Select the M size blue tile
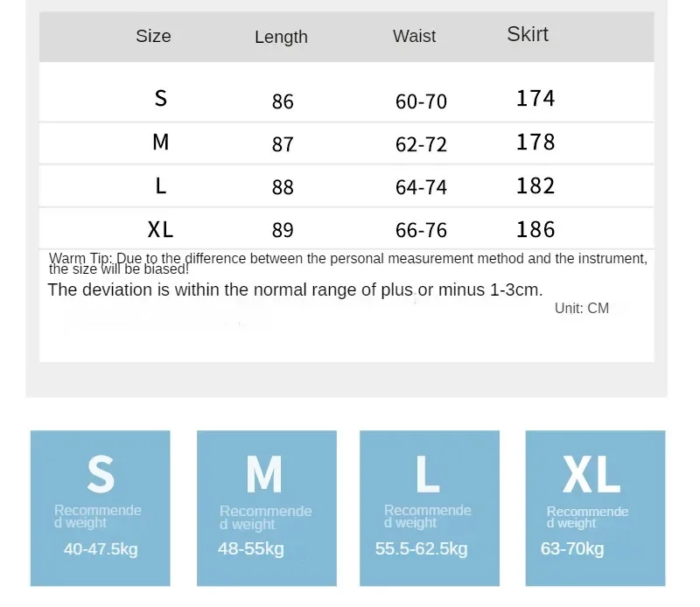700x607 pixels. click(x=267, y=508)
